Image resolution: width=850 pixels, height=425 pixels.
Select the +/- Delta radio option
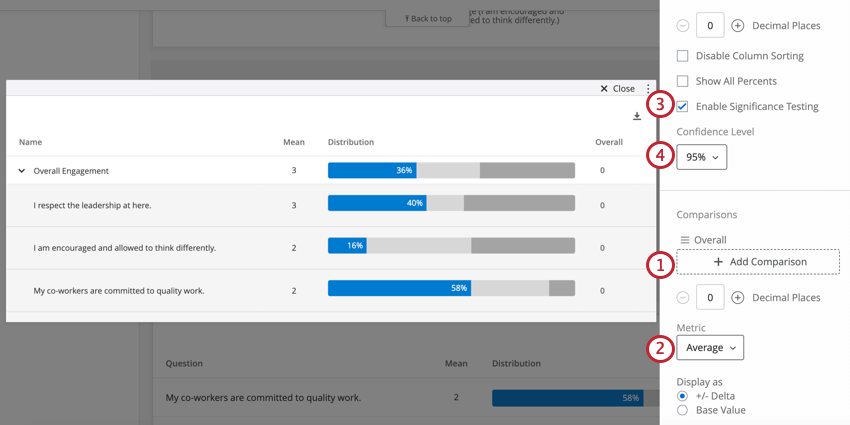[683, 396]
